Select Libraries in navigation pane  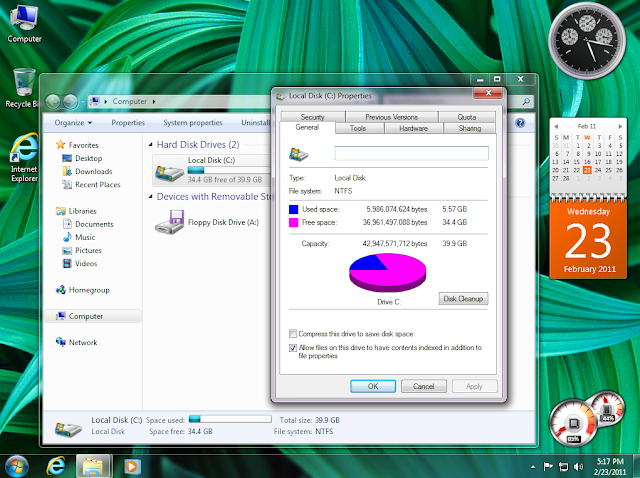(x=82, y=211)
